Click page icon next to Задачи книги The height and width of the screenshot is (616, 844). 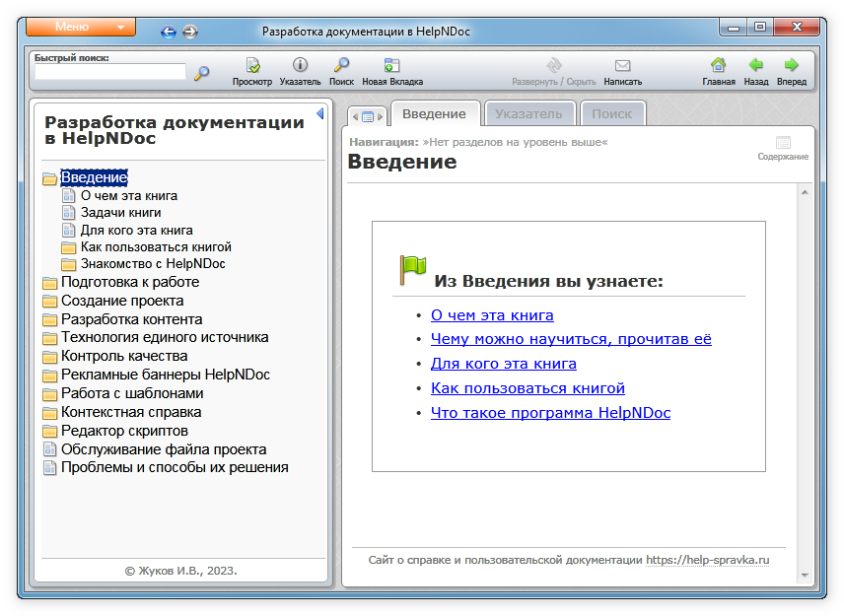(68, 213)
